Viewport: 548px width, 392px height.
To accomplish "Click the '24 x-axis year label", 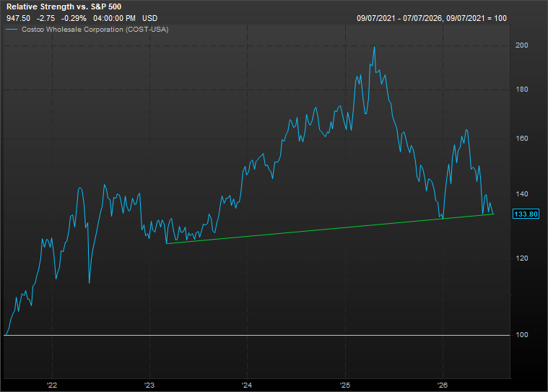I will pyautogui.click(x=247, y=385).
